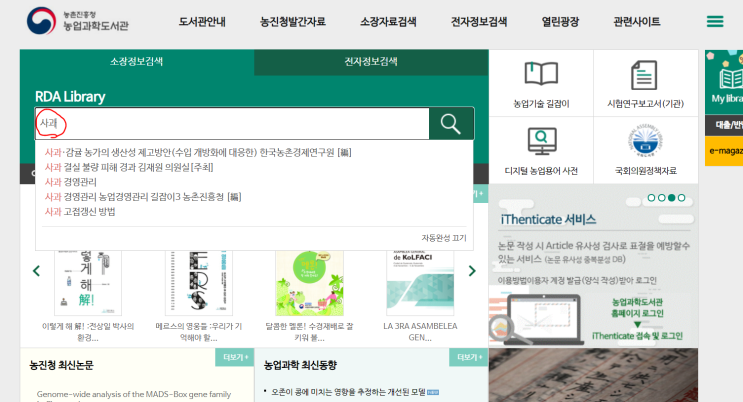This screenshot has width=743, height=402.
Task: Select second banner carousel dot
Action: pos(661,198)
